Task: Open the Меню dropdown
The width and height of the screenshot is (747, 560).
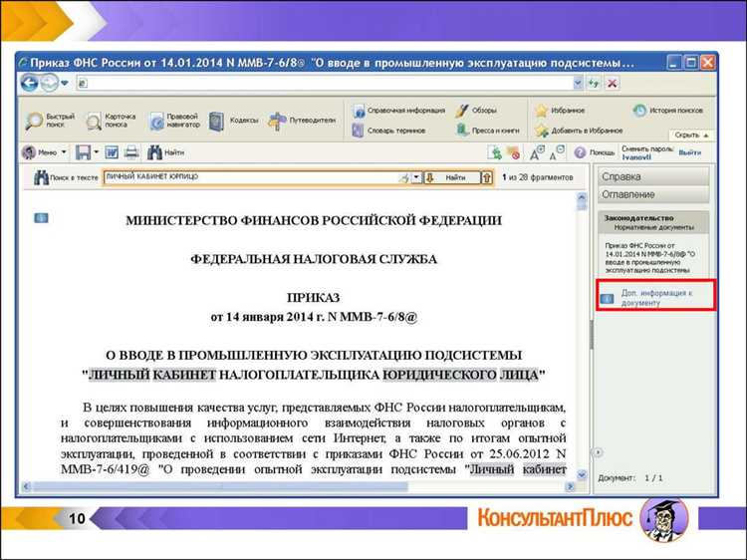Action: click(44, 152)
